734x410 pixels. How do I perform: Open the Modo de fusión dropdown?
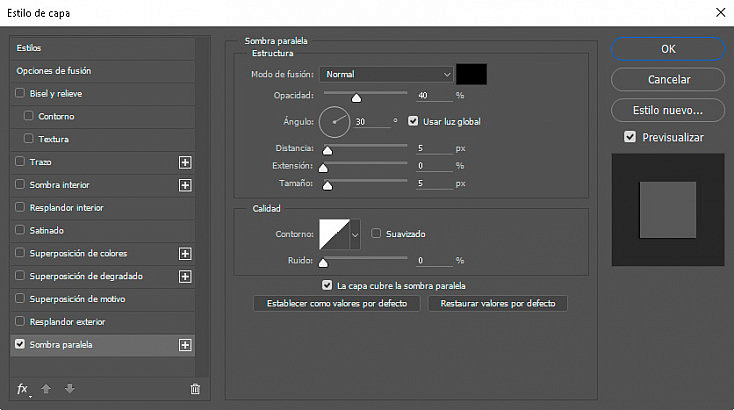[x=387, y=74]
